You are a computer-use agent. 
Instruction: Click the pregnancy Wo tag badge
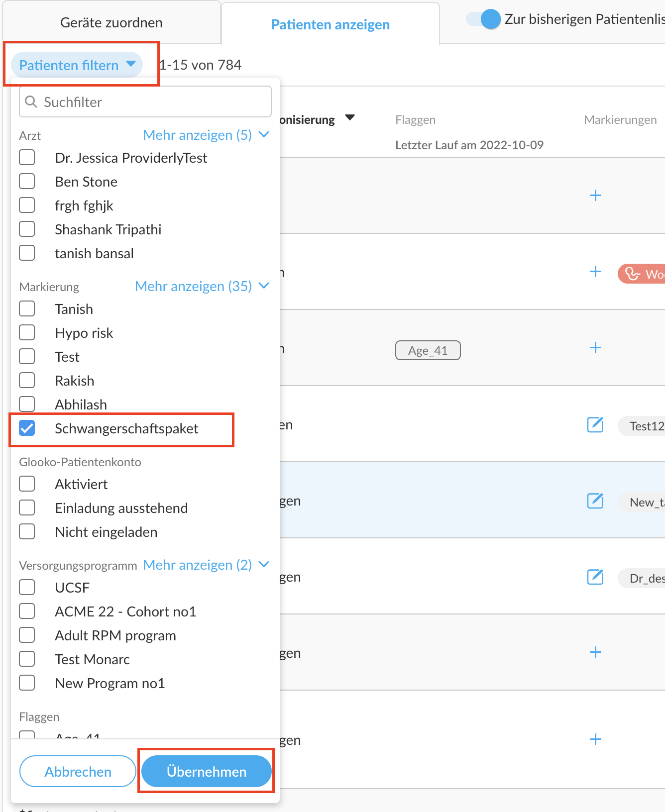pyautogui.click(x=642, y=274)
